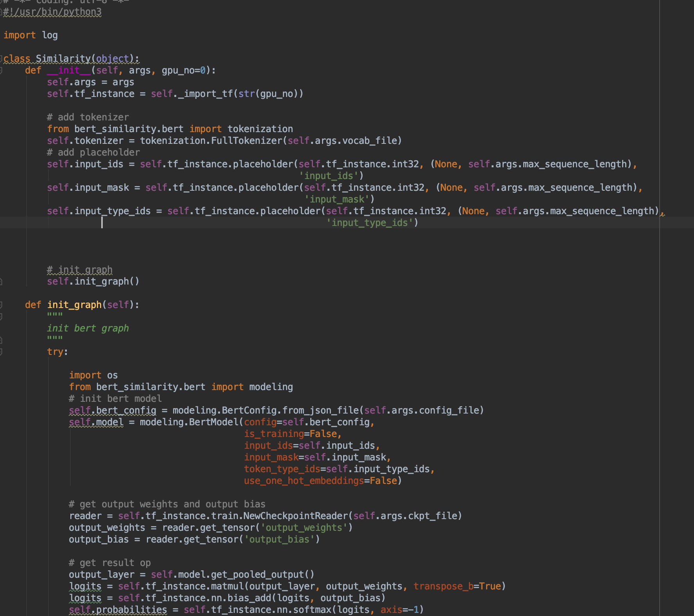694x616 pixels.
Task: Click the output_layer variable assignment
Action: click(x=102, y=575)
